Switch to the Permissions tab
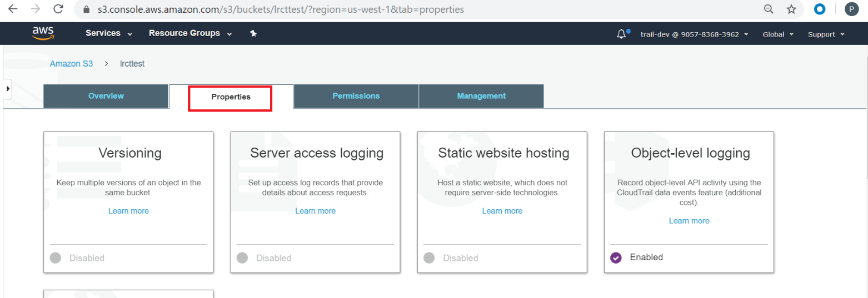The image size is (868, 298). pyautogui.click(x=356, y=96)
